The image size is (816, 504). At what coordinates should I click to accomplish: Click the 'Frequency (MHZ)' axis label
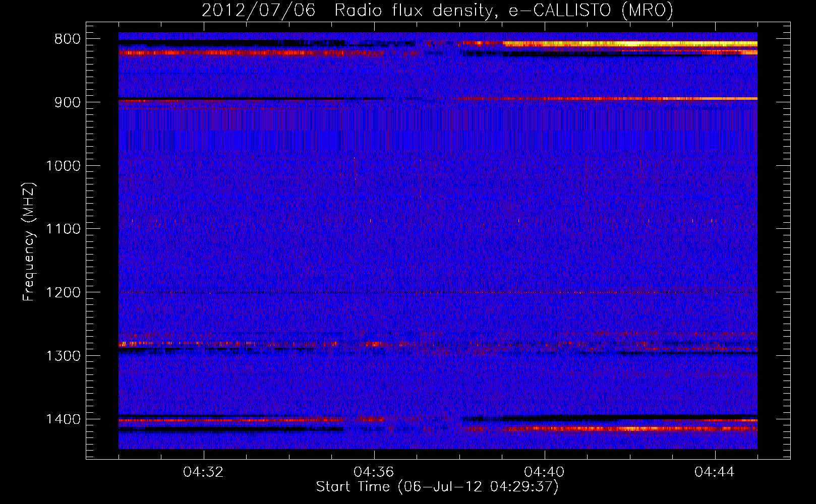pyautogui.click(x=29, y=242)
